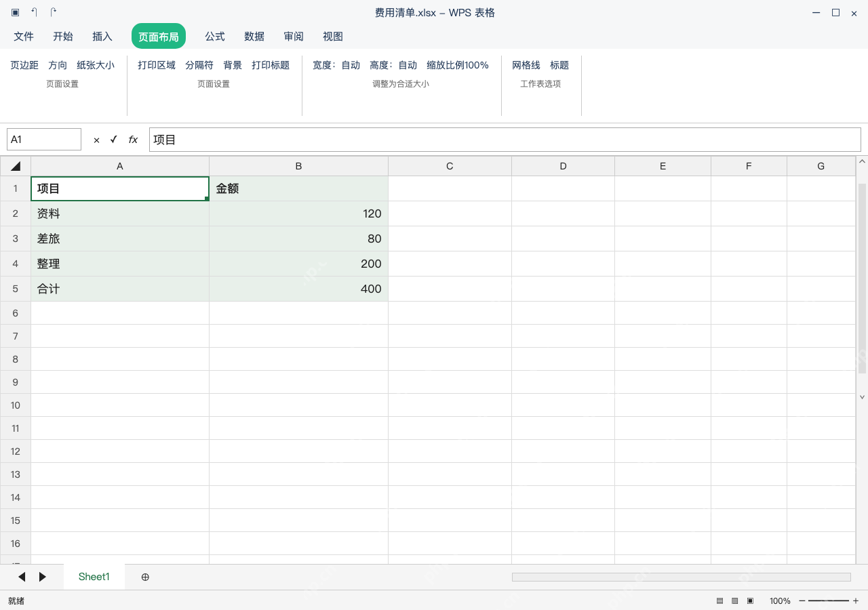
Task: Click the zoom in plus button
Action: (856, 601)
